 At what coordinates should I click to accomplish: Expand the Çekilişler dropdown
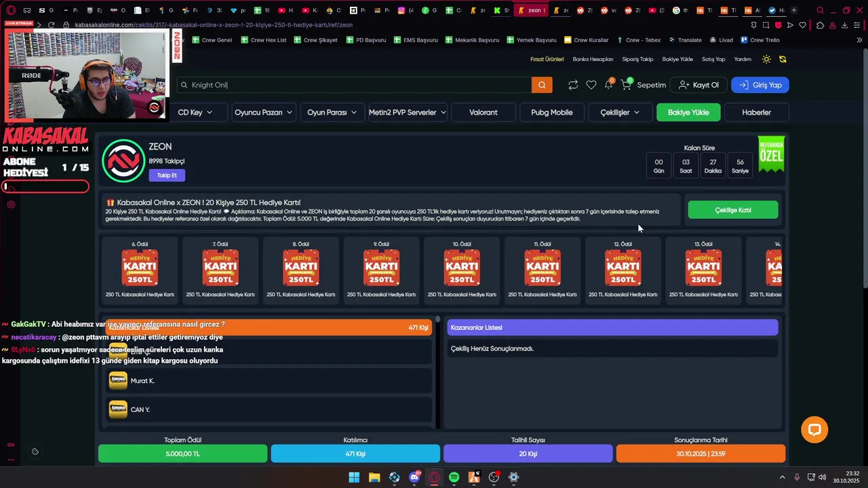click(x=620, y=113)
